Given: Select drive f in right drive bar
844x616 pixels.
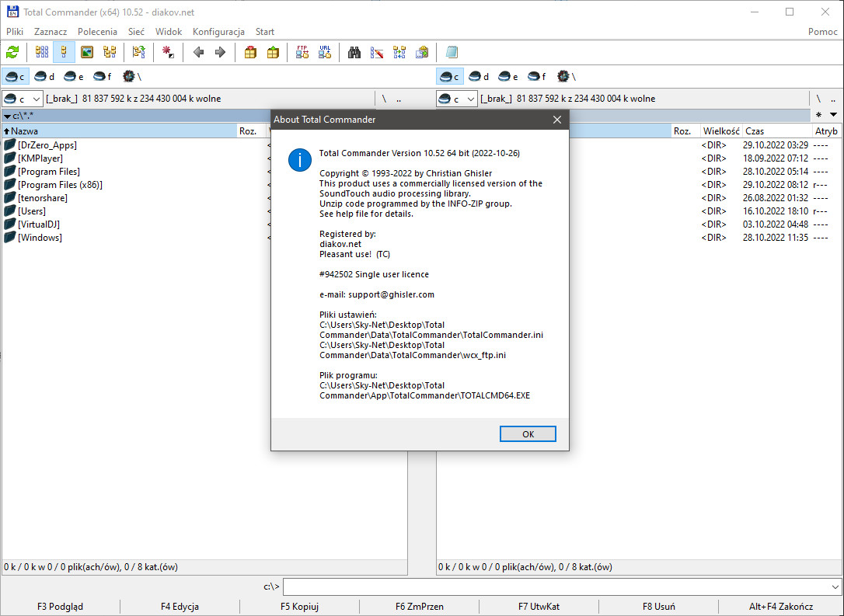Looking at the screenshot, I should [537, 77].
